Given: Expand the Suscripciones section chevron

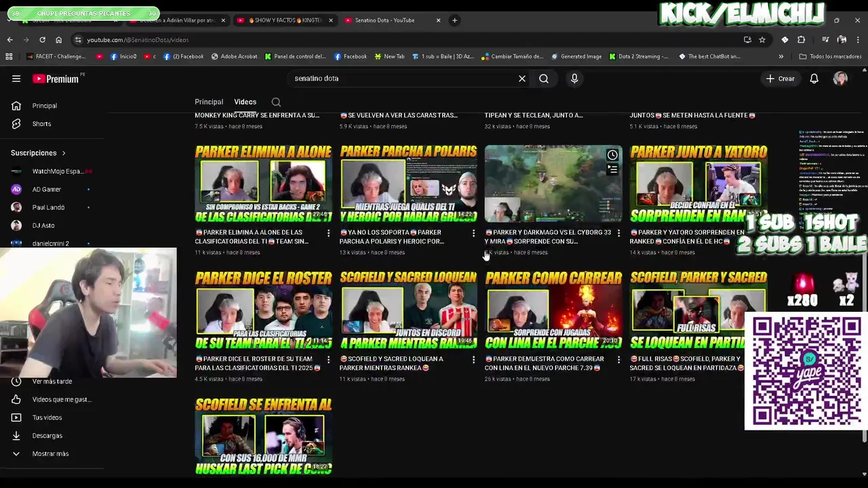Looking at the screenshot, I should [x=64, y=153].
